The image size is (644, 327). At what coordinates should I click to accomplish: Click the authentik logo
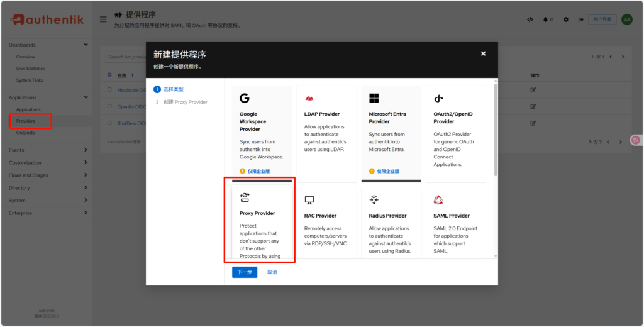pyautogui.click(x=47, y=19)
